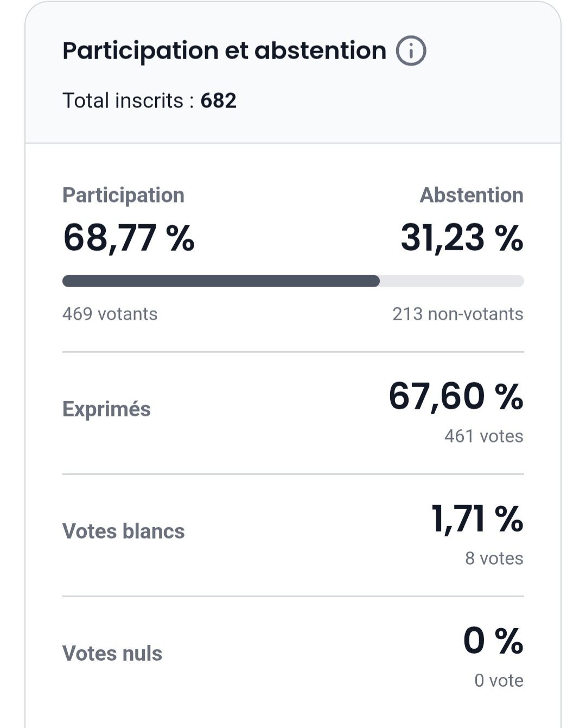Screen dimensions: 586x728
Task: Click the '469 votants' text
Action: pyautogui.click(x=110, y=314)
